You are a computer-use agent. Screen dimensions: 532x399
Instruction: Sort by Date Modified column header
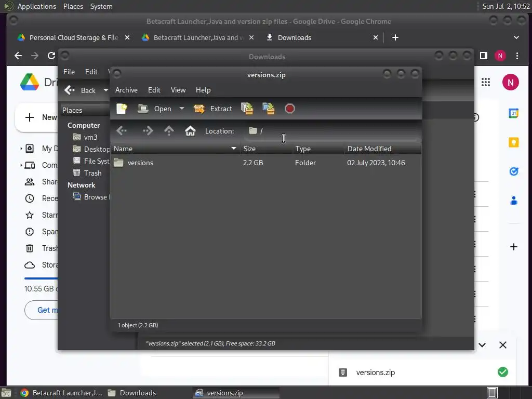[383, 149]
